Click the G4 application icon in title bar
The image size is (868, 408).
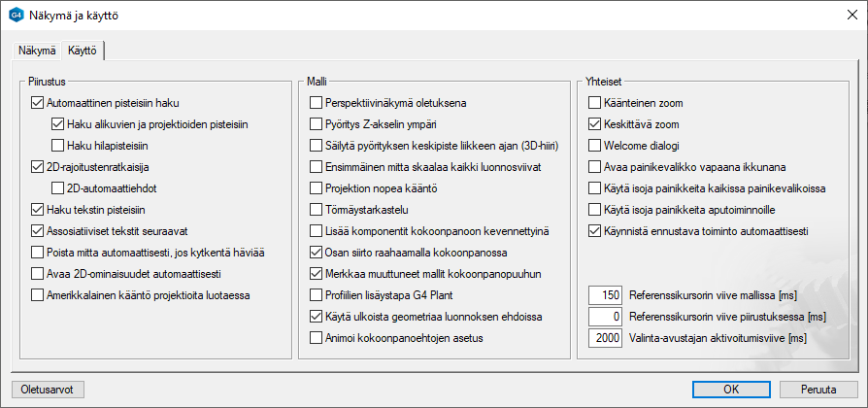click(x=16, y=16)
